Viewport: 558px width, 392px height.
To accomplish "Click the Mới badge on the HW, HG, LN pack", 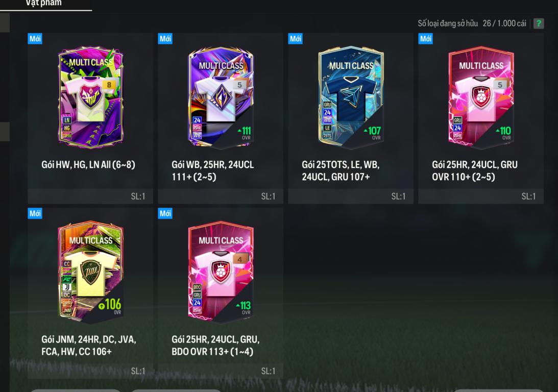I will click(35, 39).
